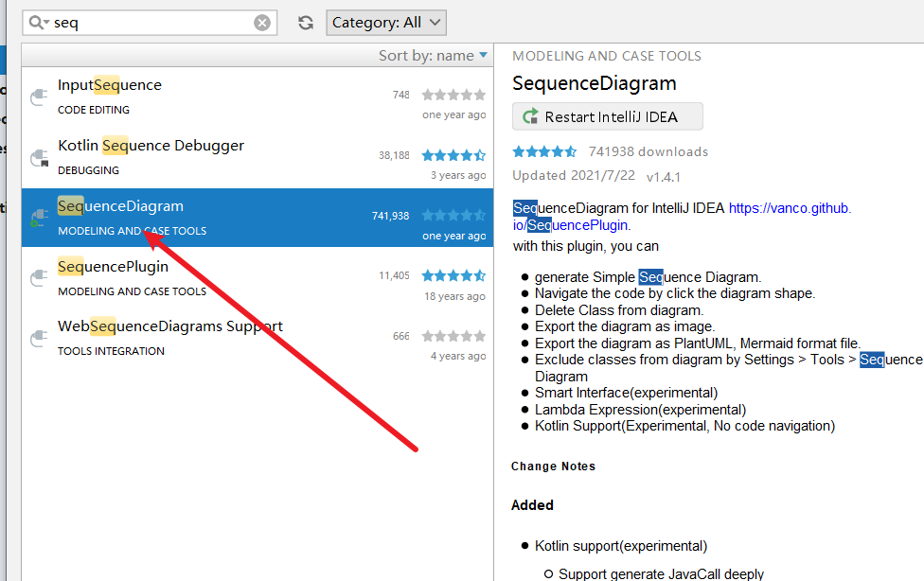Screen dimensions: 924x581
Task: Click the Kotlin Sequence Debugger rating stars
Action: pyautogui.click(x=453, y=155)
